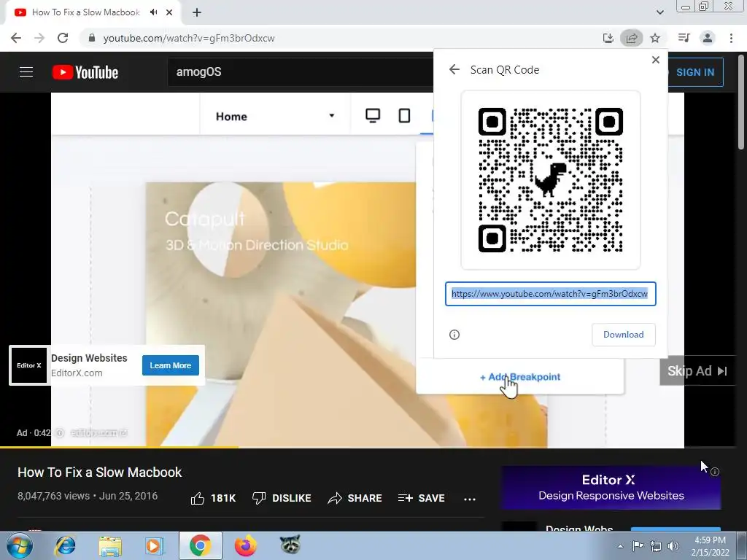Click SIGN IN on YouTube

pyautogui.click(x=695, y=72)
